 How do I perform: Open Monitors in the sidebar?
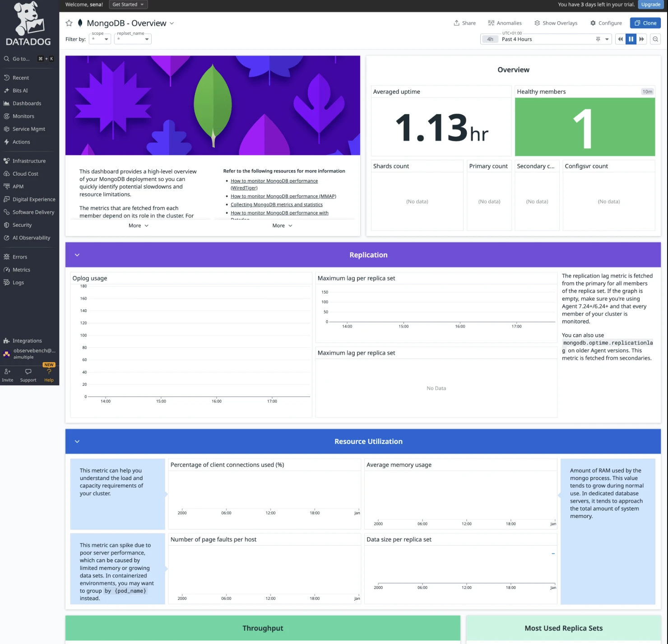(x=23, y=116)
